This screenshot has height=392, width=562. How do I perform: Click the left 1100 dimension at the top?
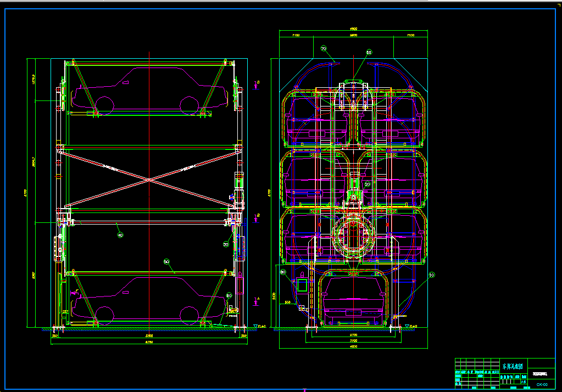tap(296, 35)
